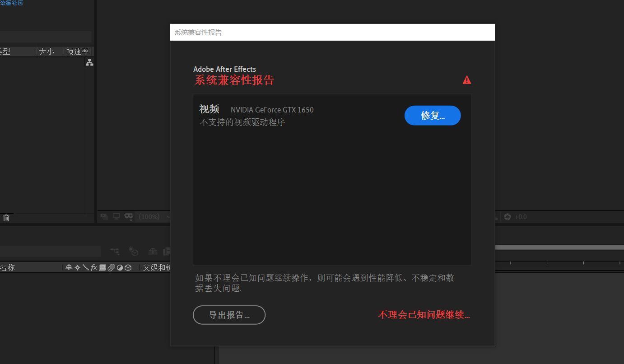Screen dimensions: 624x364
Task: Toggle the draft 3D icon in timeline
Action: 133,251
